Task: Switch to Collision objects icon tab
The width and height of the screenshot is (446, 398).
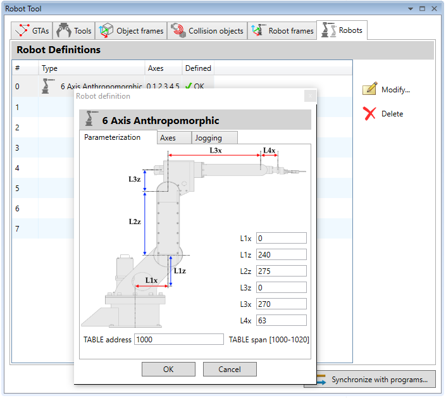Action: point(178,30)
